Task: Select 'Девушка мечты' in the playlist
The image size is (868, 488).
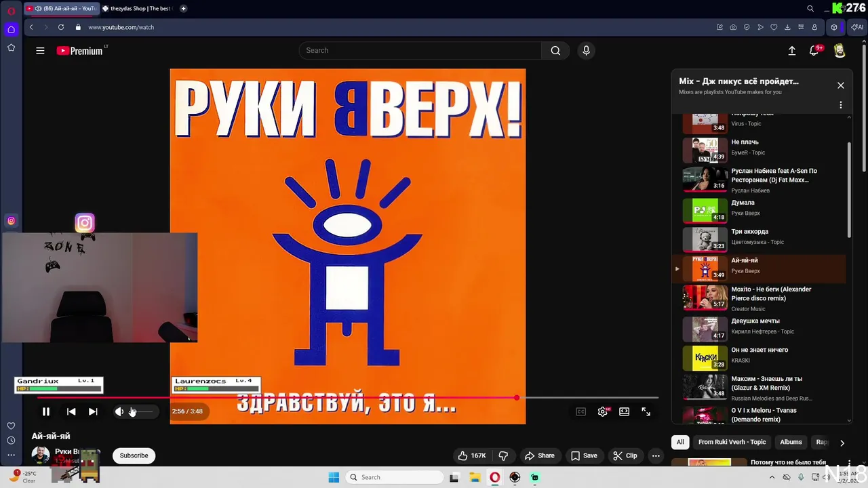Action: (x=759, y=328)
